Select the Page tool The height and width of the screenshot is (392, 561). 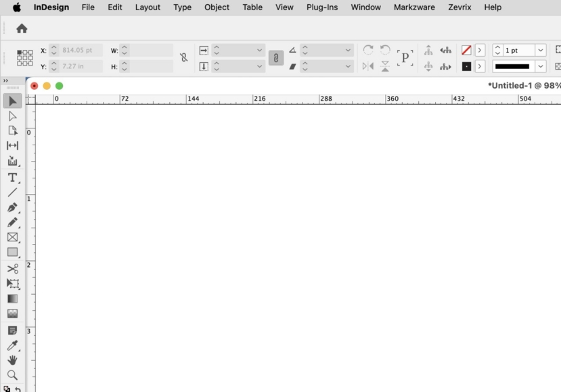(x=13, y=131)
